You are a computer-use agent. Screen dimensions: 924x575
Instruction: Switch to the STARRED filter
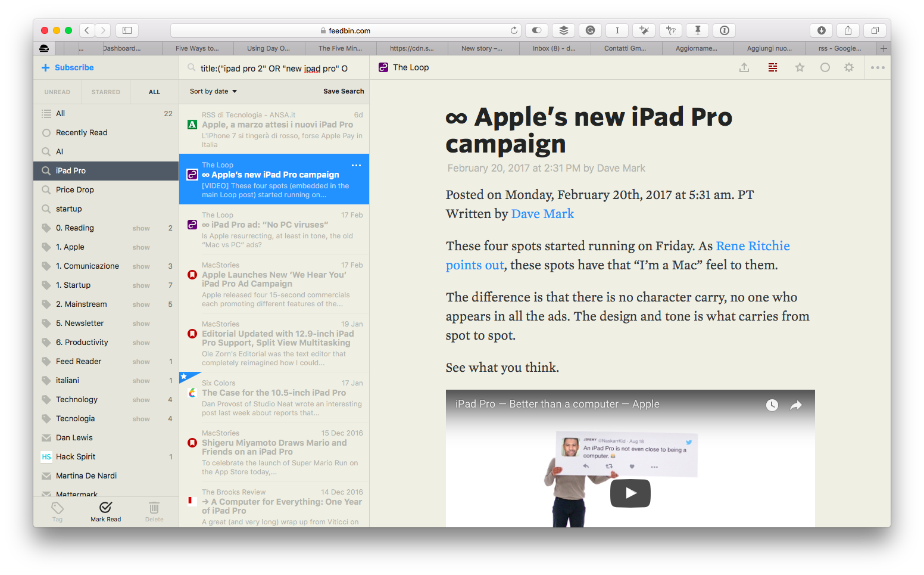click(x=106, y=92)
